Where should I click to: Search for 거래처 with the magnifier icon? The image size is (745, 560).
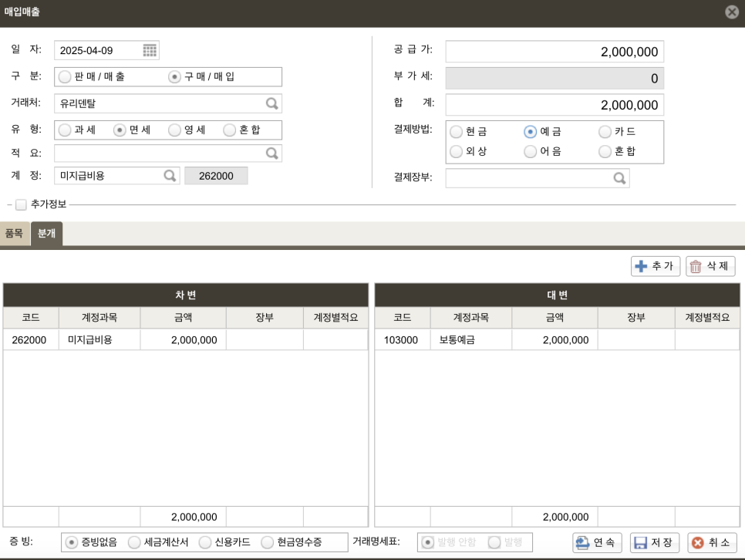pos(271,103)
